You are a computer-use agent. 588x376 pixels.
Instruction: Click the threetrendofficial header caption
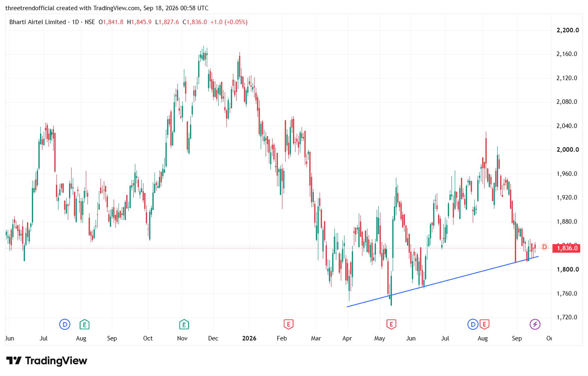pyautogui.click(x=107, y=8)
